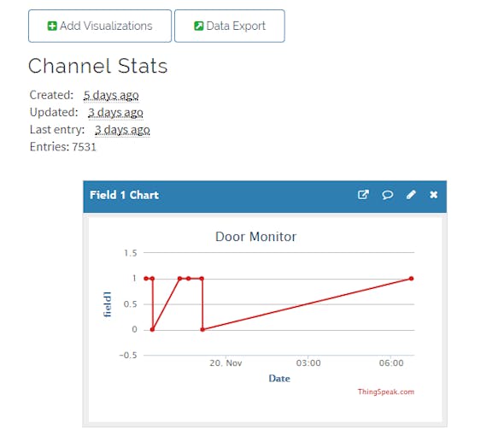This screenshot has width=504, height=436.
Task: Close the Field 1 Chart widget
Action: (x=434, y=195)
